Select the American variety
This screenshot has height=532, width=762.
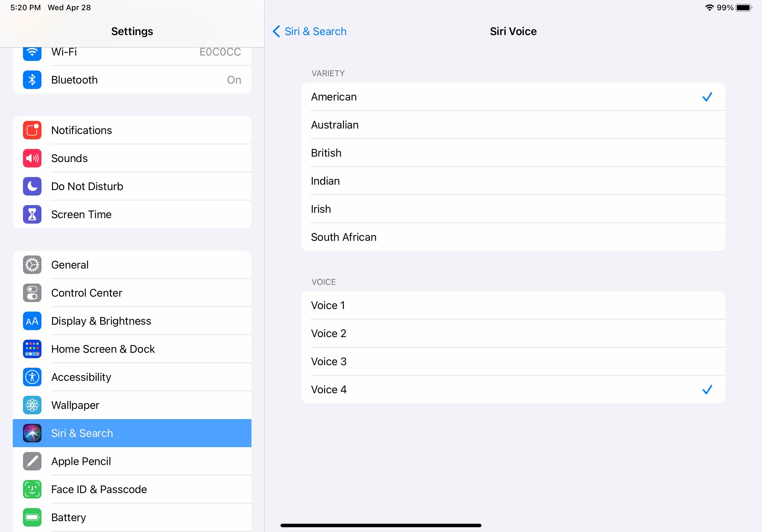(x=513, y=97)
